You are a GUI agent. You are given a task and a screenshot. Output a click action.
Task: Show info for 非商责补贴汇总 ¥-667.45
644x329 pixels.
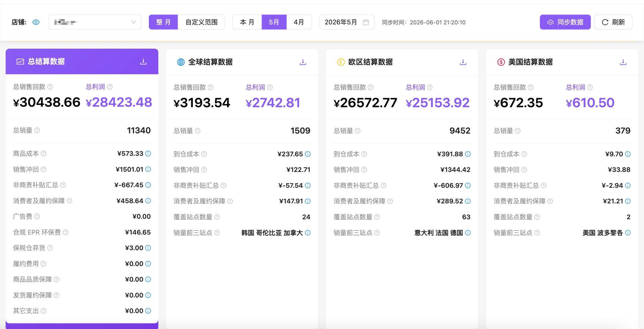pos(148,185)
